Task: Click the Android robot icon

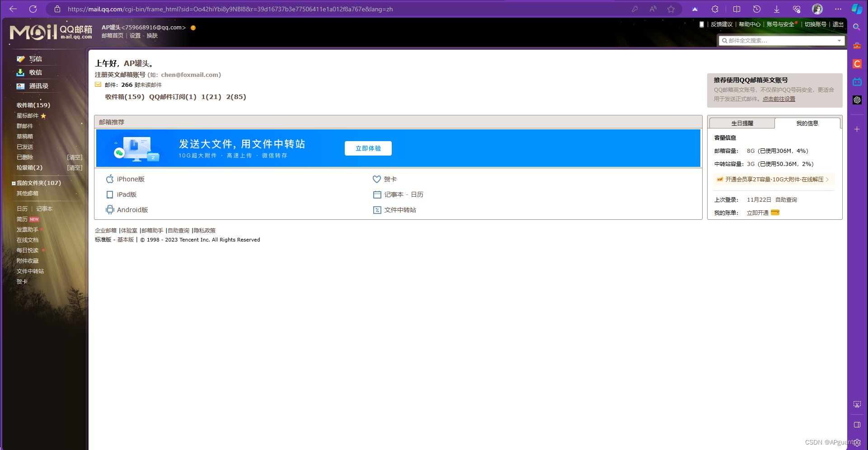Action: pos(110,210)
